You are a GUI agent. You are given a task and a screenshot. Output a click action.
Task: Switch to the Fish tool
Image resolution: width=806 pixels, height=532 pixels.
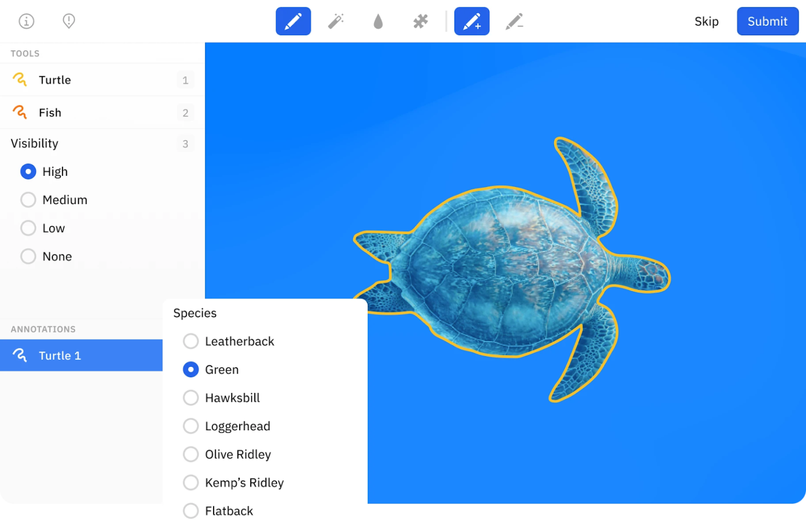49,112
